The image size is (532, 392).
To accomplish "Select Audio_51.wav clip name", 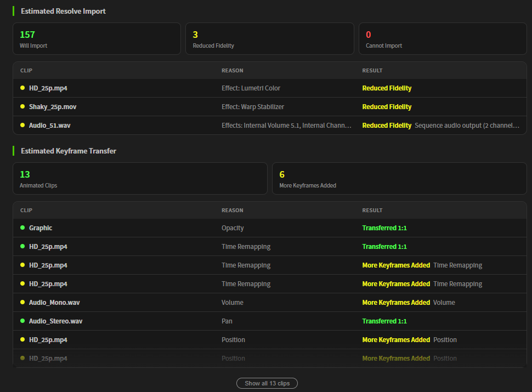I will tap(49, 126).
